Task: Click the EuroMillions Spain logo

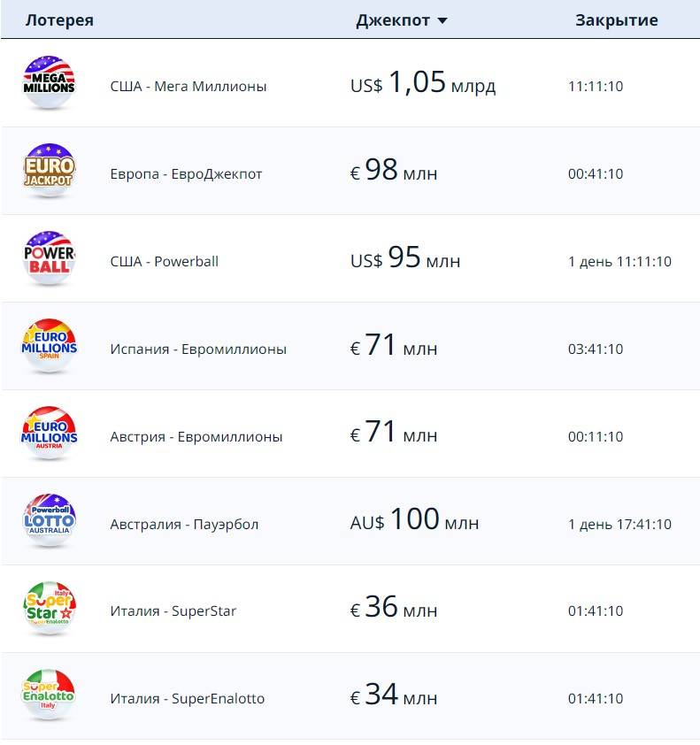Action: (x=50, y=346)
